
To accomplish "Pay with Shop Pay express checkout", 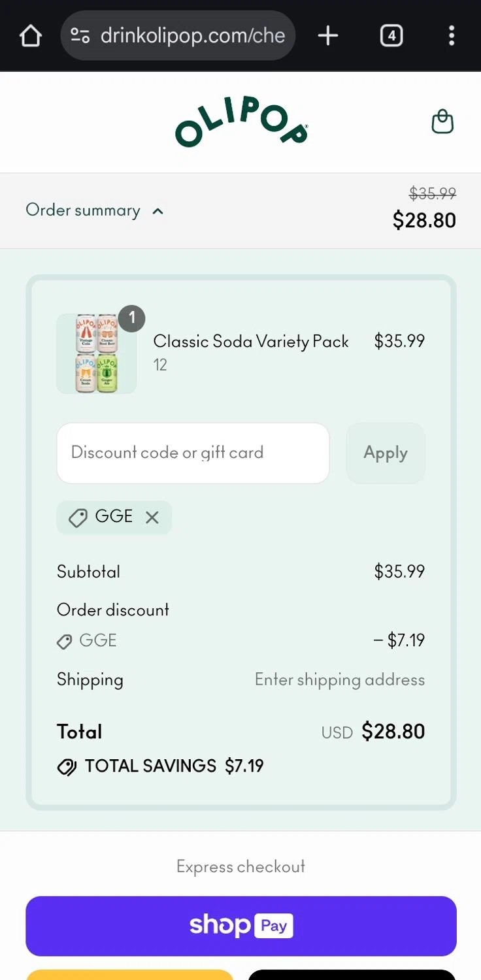I will click(x=241, y=926).
